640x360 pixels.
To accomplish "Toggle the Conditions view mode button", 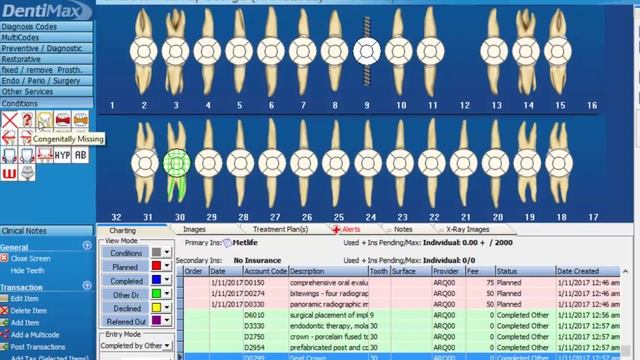I will 125,253.
